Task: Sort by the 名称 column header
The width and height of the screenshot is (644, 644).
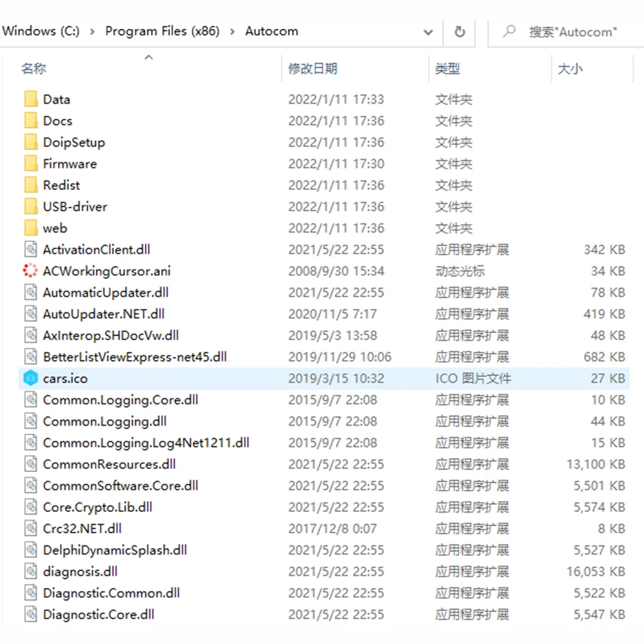Action: point(33,68)
